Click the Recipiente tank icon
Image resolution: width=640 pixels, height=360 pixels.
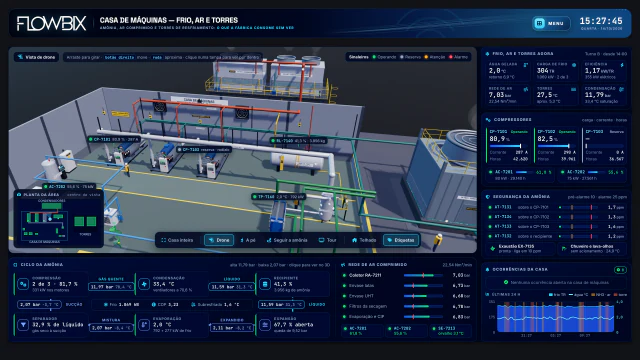[x=265, y=284]
